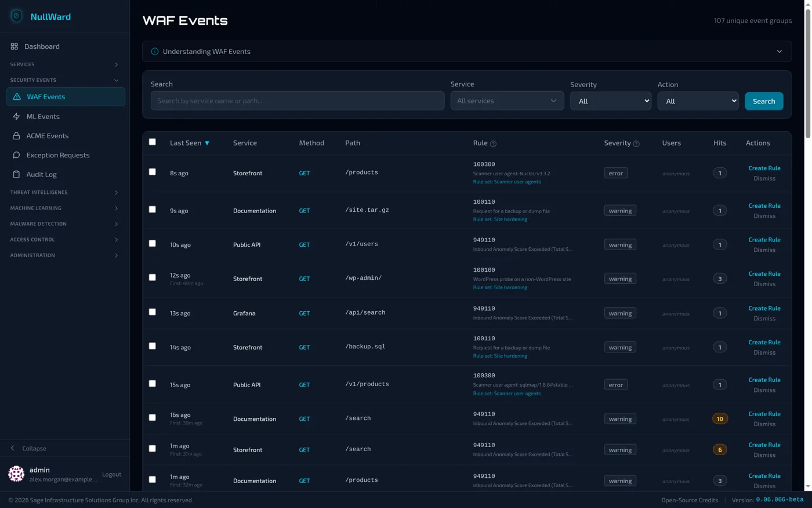Screen dimensions: 812x508
Task: Open the Open-Source Credits link
Action: (x=690, y=500)
